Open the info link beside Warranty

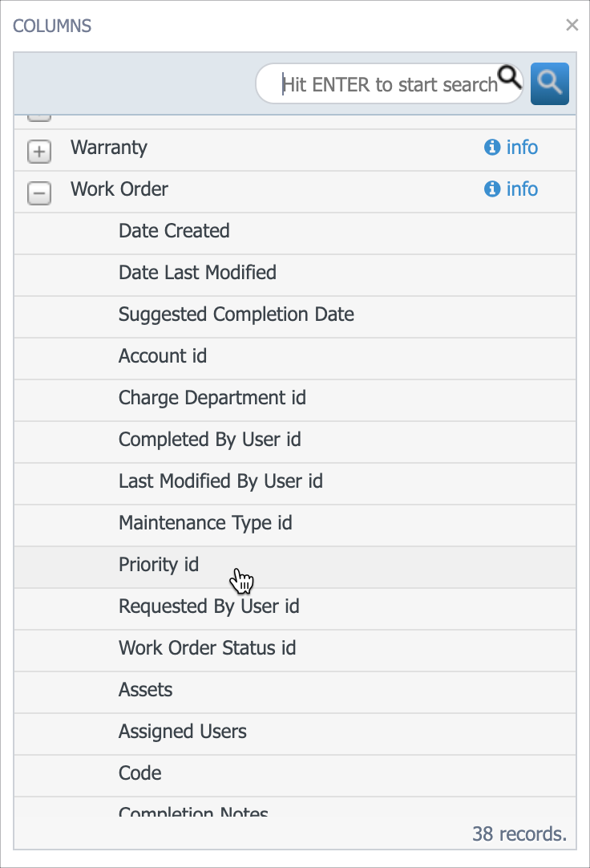[522, 148]
